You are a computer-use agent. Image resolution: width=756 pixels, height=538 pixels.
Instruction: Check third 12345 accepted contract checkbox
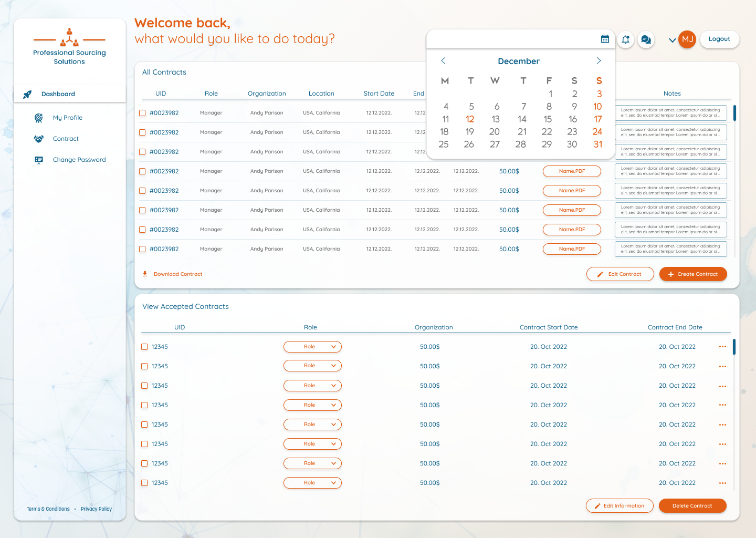pyautogui.click(x=144, y=386)
